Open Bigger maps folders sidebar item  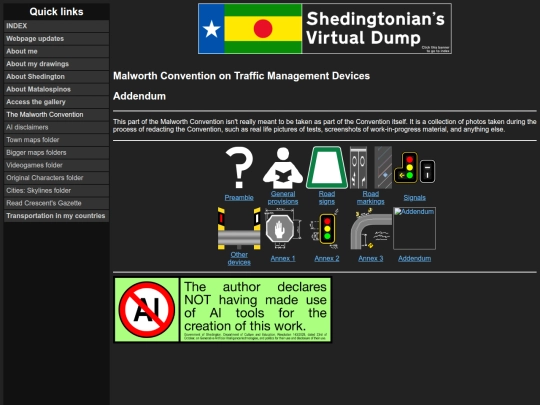pos(56,153)
